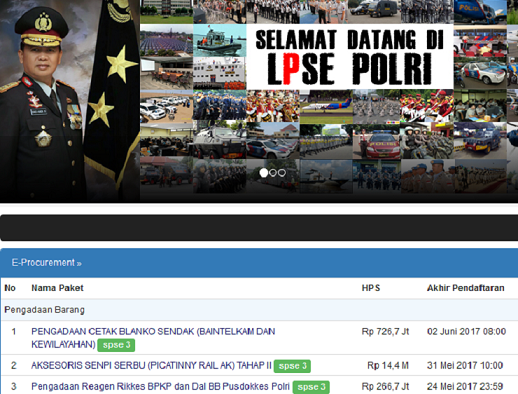The image size is (518, 394).
Task: Click spse 3 badge beside AKSESORIS SENPI SERBU
Action: [292, 366]
